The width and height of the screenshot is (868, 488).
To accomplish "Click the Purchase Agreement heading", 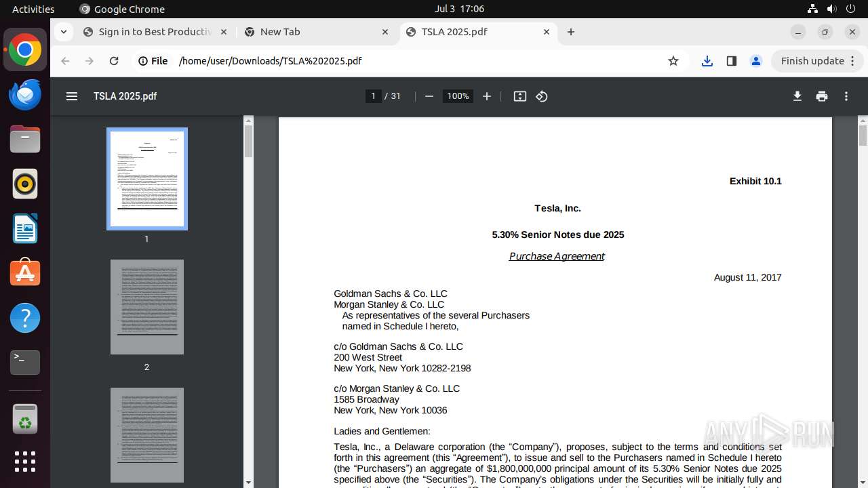I will pos(557,256).
